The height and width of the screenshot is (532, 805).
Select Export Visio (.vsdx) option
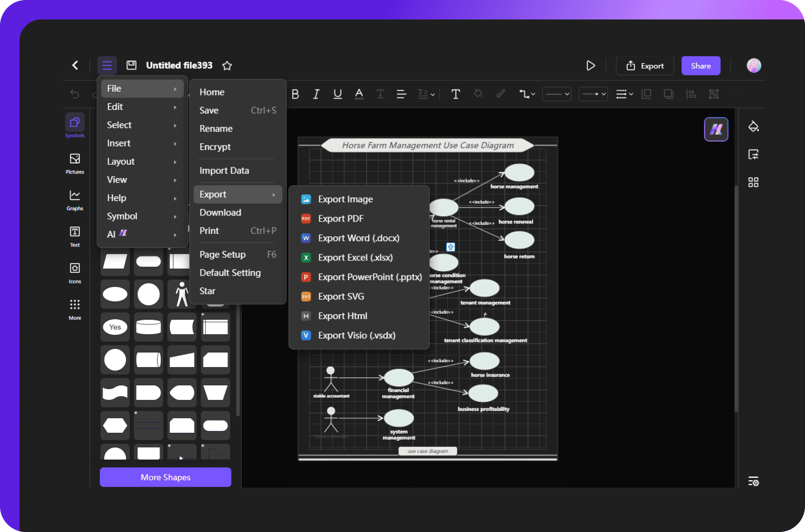tap(359, 336)
